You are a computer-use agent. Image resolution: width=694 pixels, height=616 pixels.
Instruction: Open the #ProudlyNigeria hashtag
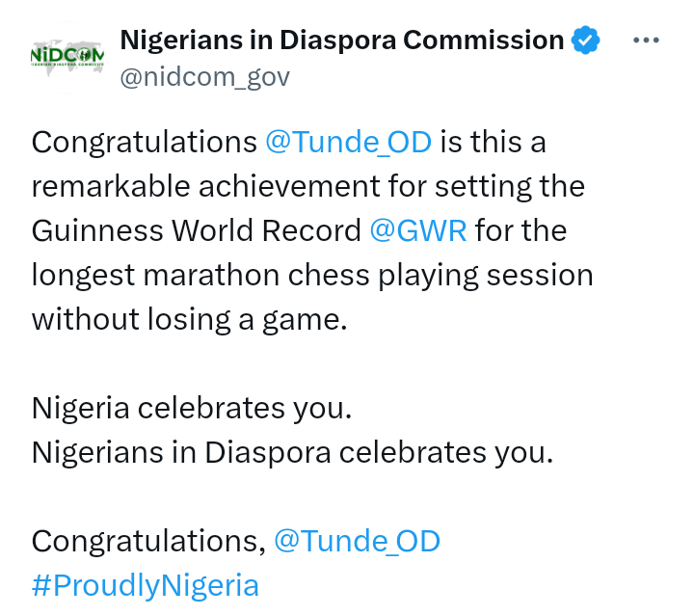click(146, 585)
